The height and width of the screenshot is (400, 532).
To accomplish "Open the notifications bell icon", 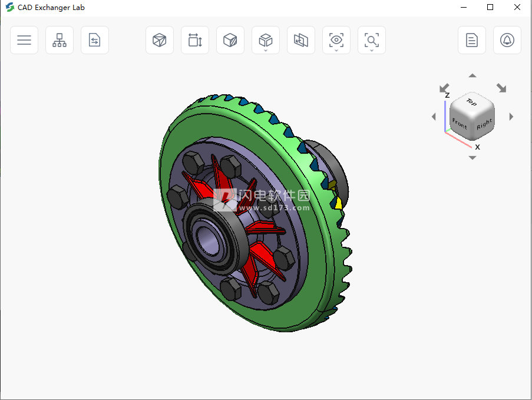I will 507,40.
